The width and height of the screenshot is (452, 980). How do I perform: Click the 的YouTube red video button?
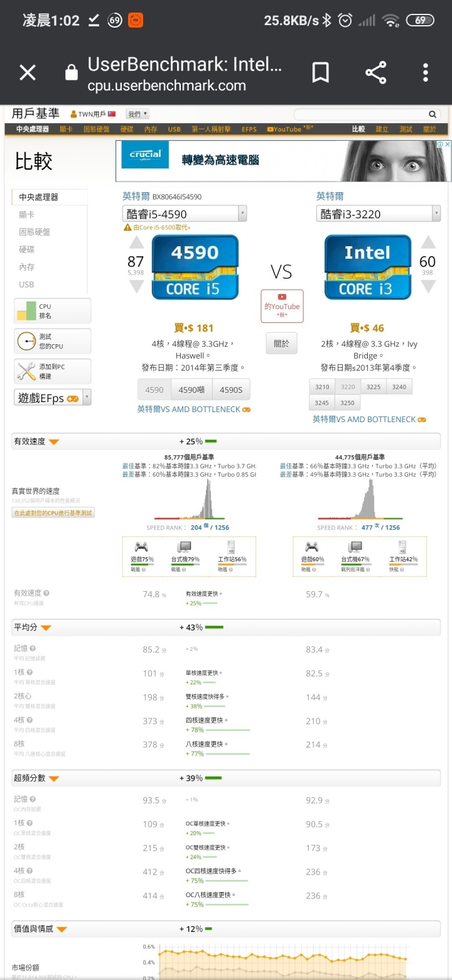(282, 306)
